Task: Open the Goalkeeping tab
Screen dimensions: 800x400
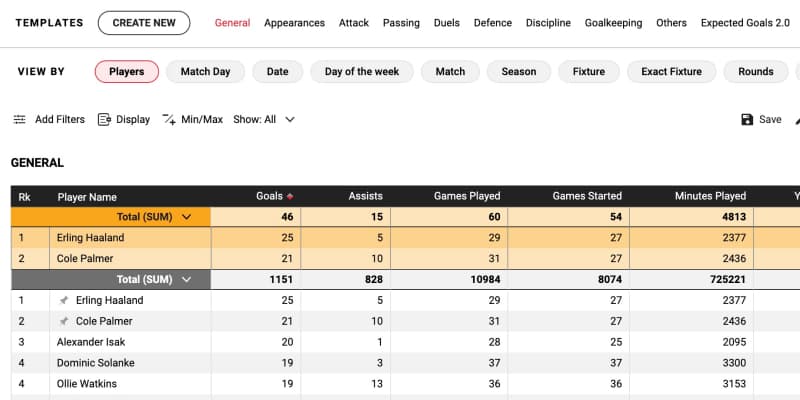Action: tap(613, 23)
